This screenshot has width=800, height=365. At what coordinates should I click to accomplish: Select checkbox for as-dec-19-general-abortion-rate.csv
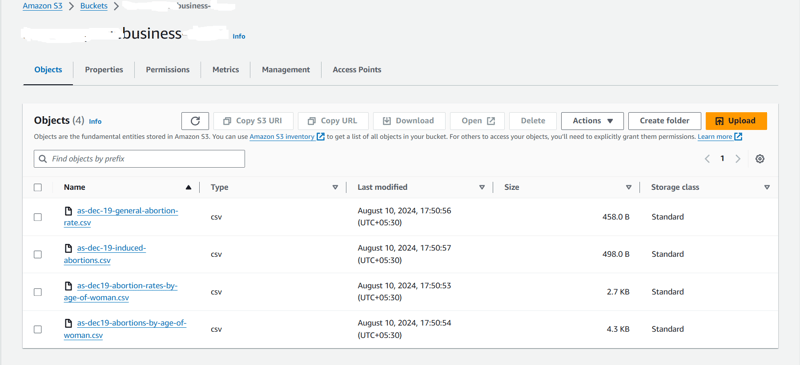(38, 217)
